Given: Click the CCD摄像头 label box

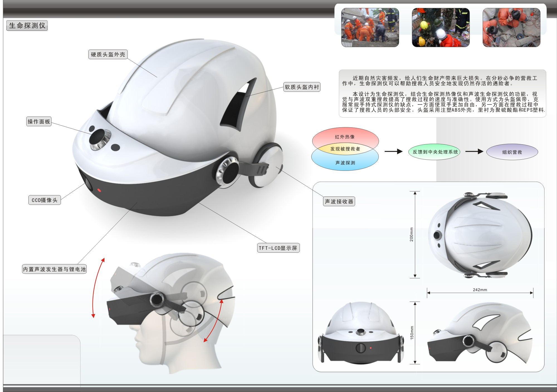Looking at the screenshot, I should (x=45, y=200).
